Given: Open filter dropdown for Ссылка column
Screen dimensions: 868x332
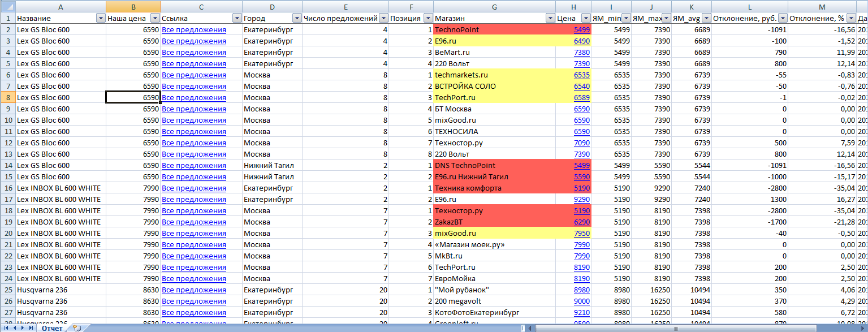Looking at the screenshot, I should pos(237,18).
